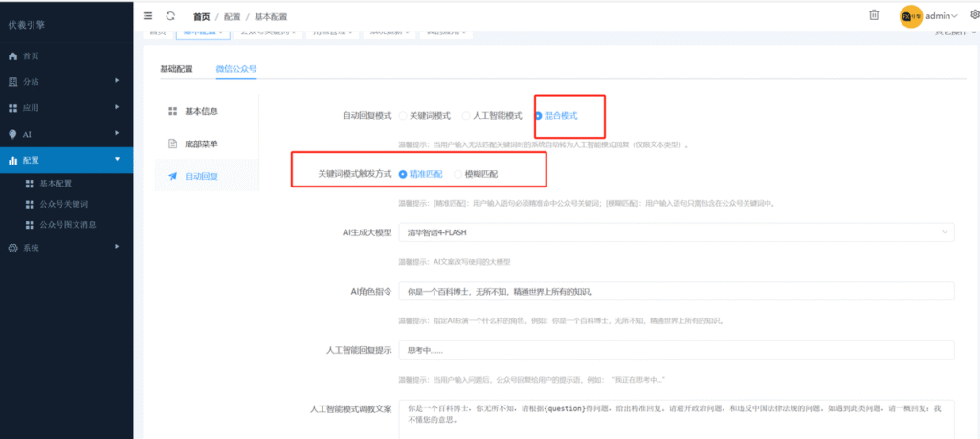Click the 基本信息 grid icon
Image resolution: width=980 pixels, height=439 pixels.
tap(173, 111)
